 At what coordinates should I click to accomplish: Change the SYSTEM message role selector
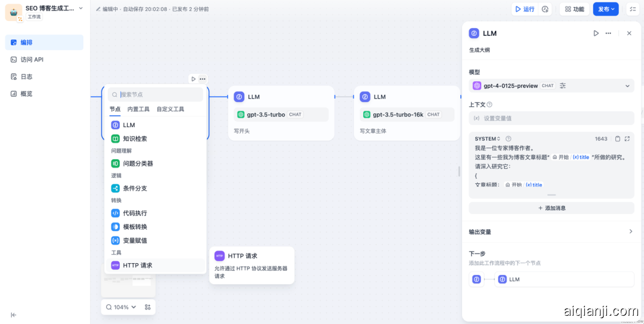(488, 139)
